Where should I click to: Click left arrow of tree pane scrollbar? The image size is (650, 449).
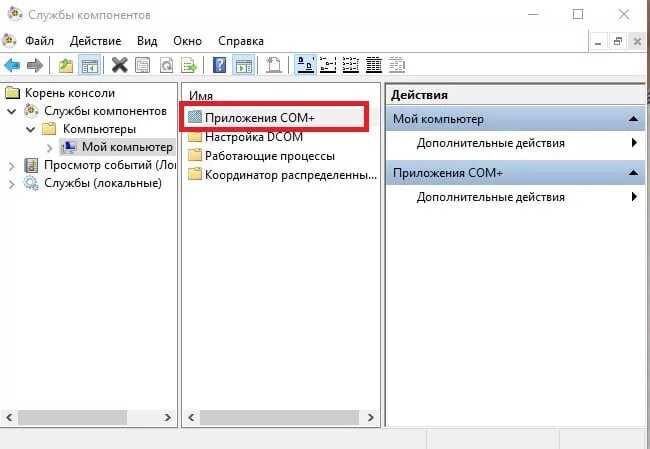pos(10,417)
